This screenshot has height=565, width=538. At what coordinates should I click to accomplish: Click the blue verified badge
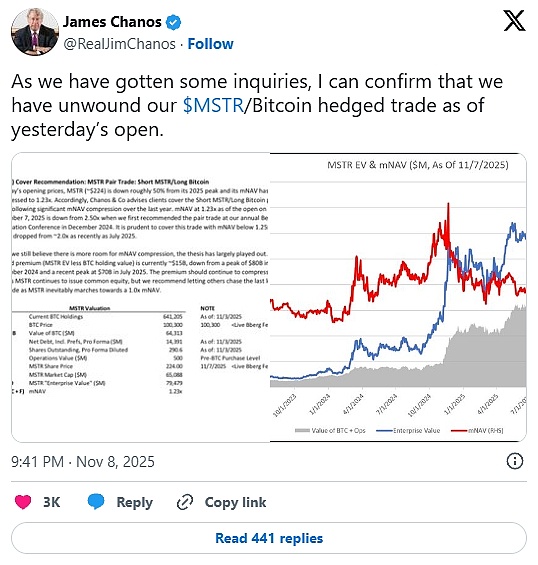[x=173, y=23]
